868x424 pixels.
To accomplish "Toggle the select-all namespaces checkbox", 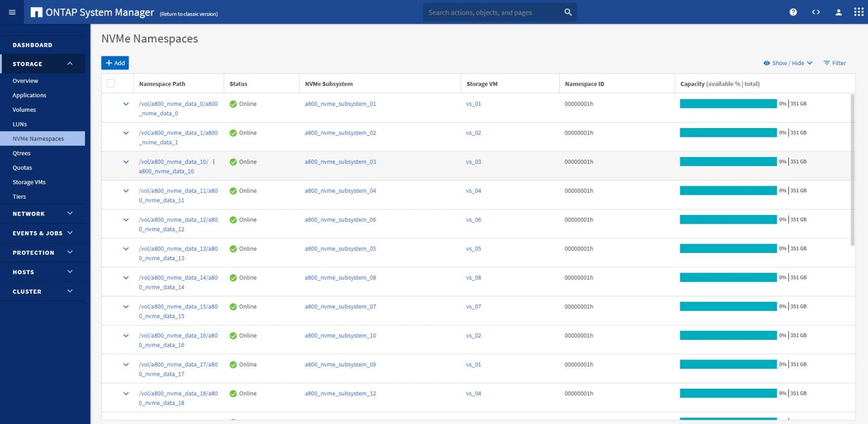I will pyautogui.click(x=111, y=84).
